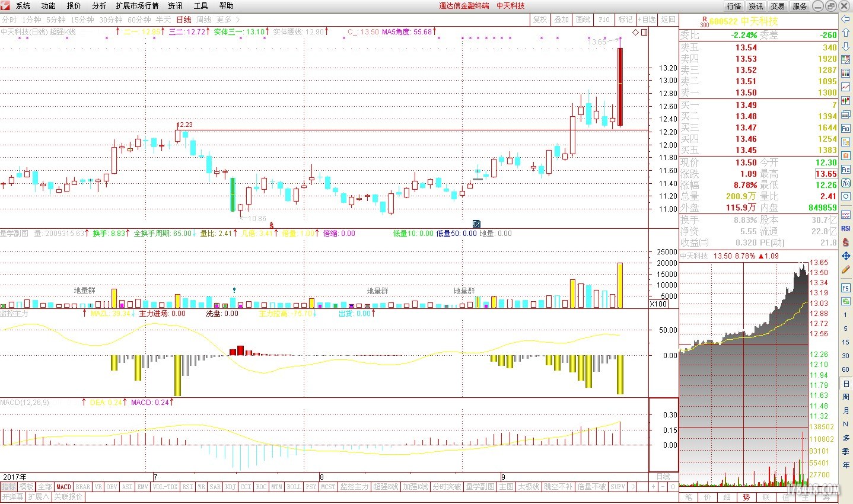Select the 日线 period tab at top
Screen dimensions: 853x504
184,20
